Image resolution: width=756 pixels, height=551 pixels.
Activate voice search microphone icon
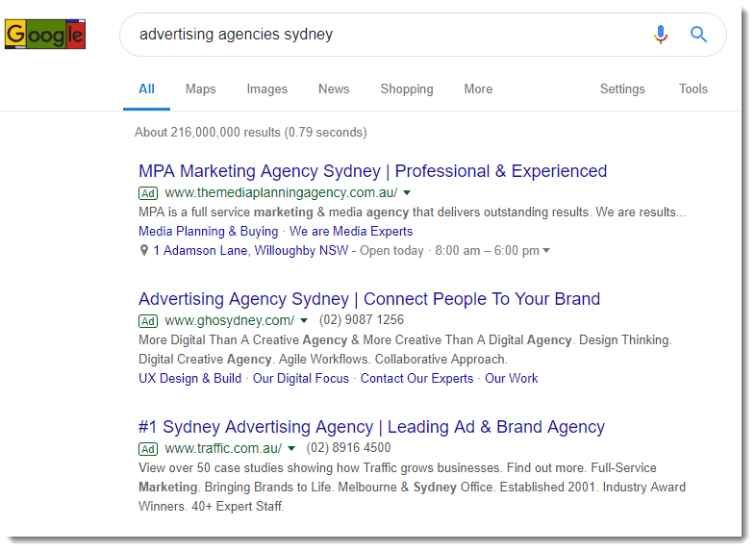point(661,35)
